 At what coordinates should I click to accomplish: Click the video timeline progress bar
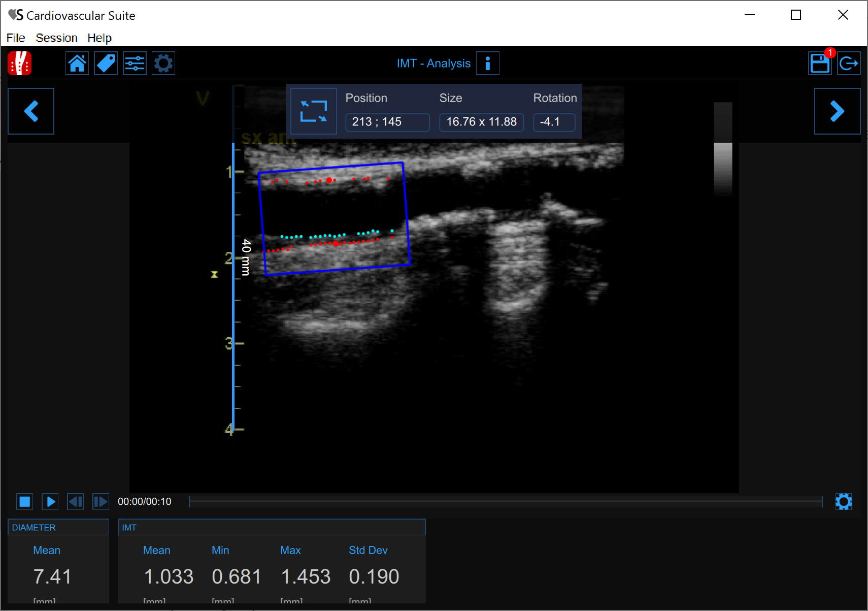tap(505, 502)
